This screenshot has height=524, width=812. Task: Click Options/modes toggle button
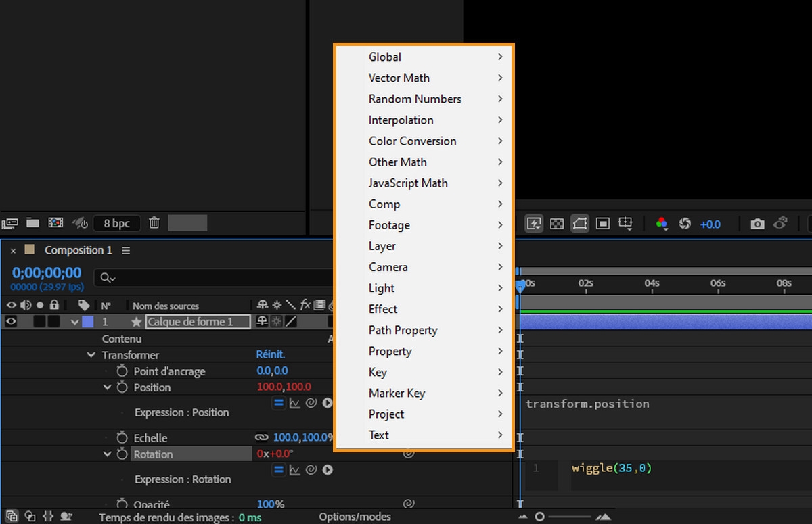coord(355,517)
